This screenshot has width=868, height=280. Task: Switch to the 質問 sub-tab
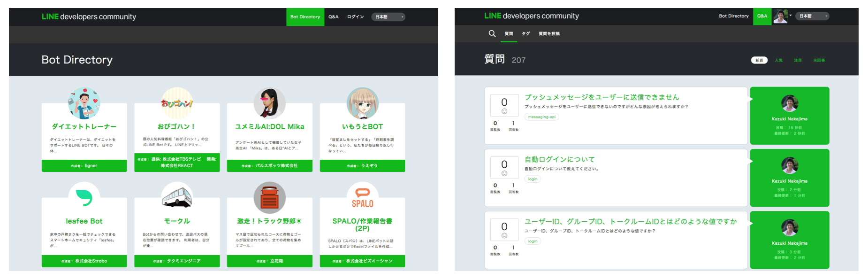point(509,34)
